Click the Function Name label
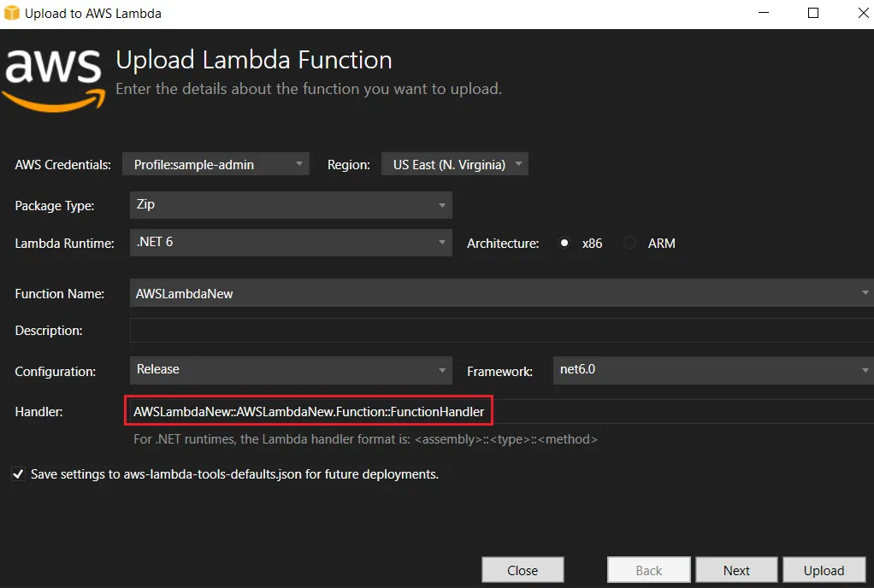The height and width of the screenshot is (588, 874). tap(59, 293)
